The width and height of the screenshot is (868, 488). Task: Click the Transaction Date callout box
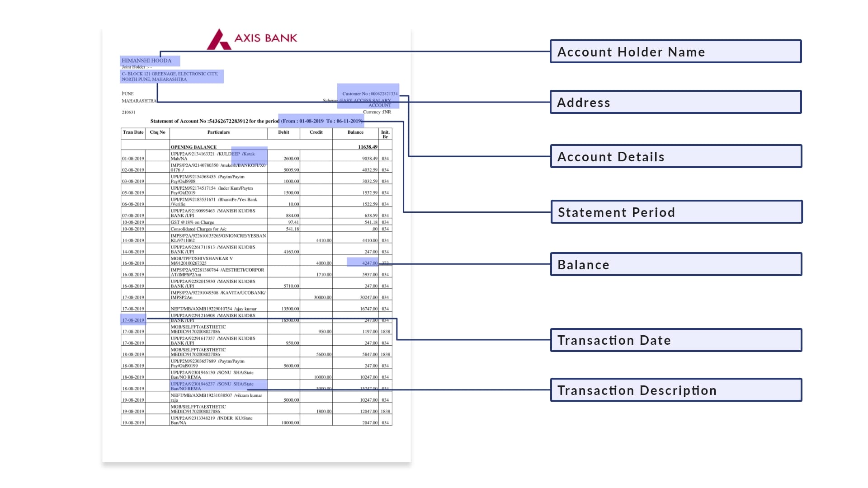coord(675,340)
